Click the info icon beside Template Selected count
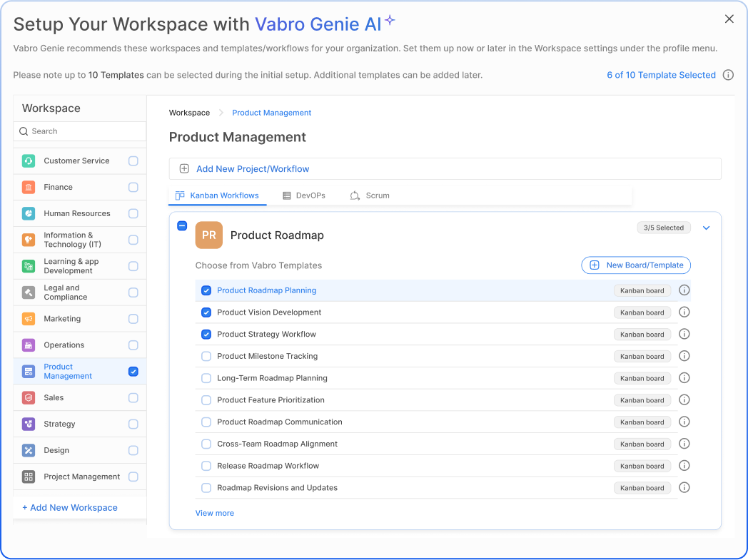Viewport: 748px width, 560px height. coord(728,75)
